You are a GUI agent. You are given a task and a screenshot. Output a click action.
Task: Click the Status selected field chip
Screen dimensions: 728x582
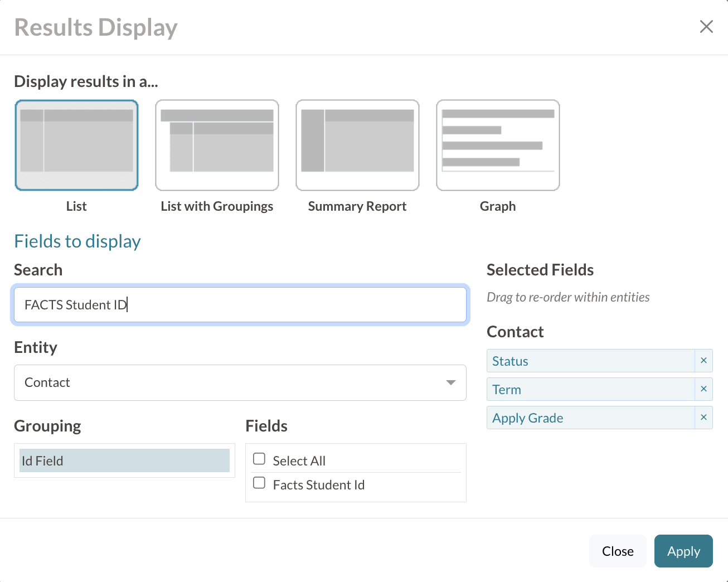tap(590, 361)
